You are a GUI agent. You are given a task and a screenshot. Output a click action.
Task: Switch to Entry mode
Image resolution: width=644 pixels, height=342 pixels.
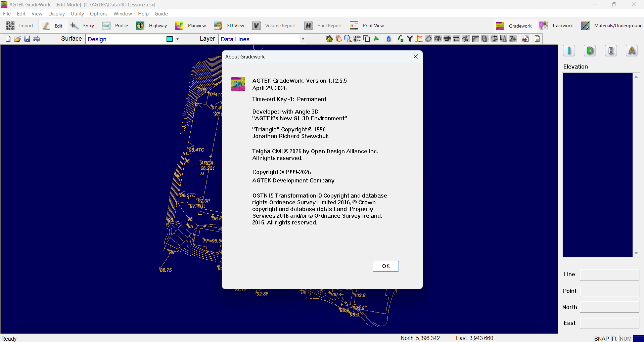click(x=82, y=26)
